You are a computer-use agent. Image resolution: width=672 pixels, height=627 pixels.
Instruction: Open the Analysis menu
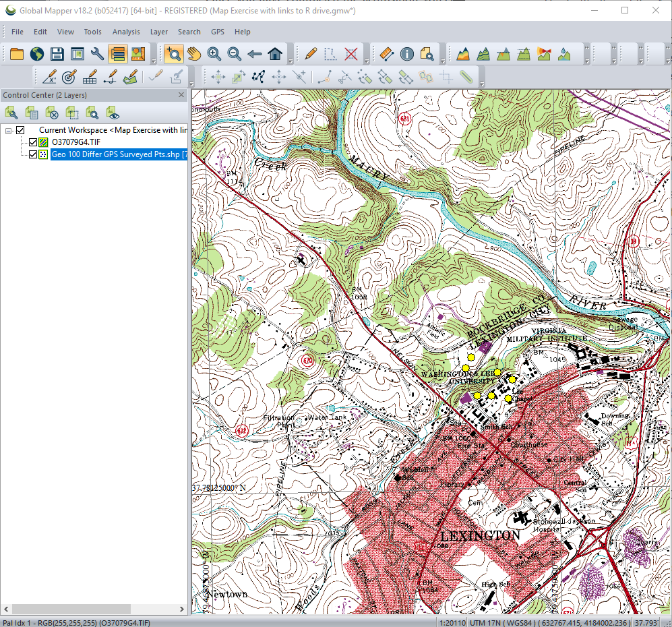(x=126, y=32)
